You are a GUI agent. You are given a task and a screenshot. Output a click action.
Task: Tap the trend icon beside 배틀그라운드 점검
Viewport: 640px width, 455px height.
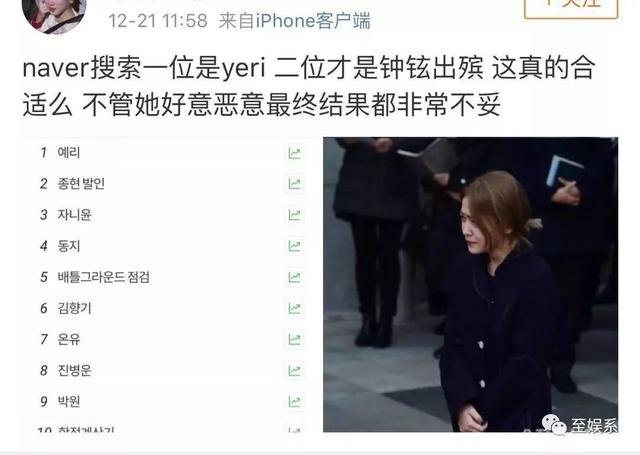pyautogui.click(x=294, y=277)
